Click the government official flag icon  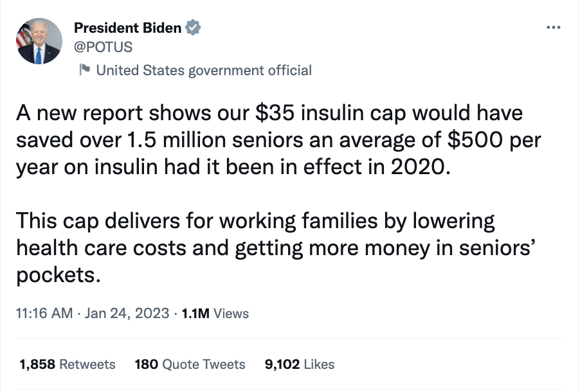pyautogui.click(x=85, y=69)
